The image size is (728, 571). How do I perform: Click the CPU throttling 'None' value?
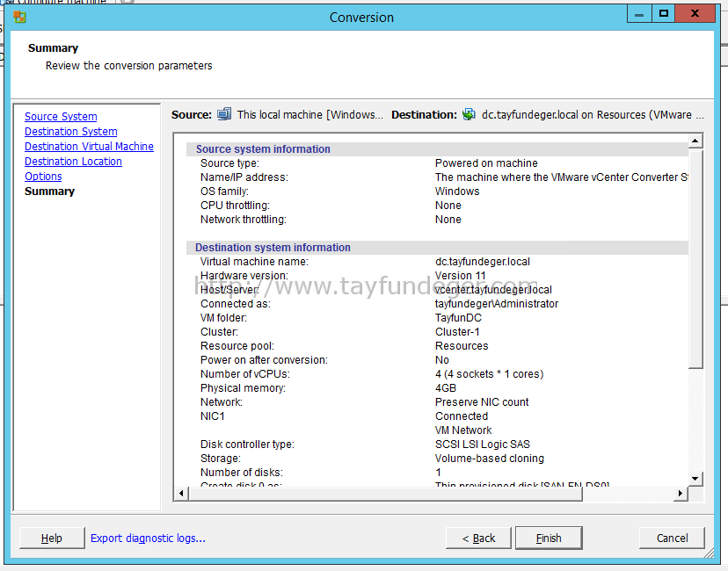pos(448,206)
